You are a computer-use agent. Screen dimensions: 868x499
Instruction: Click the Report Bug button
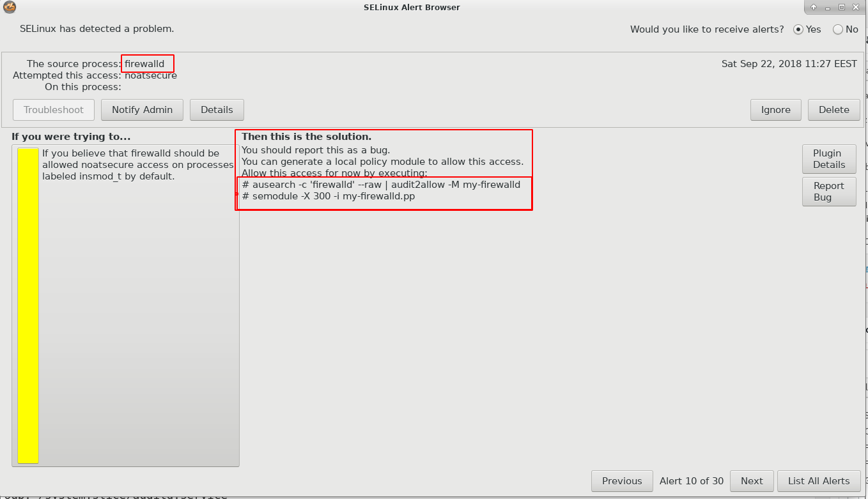click(829, 192)
